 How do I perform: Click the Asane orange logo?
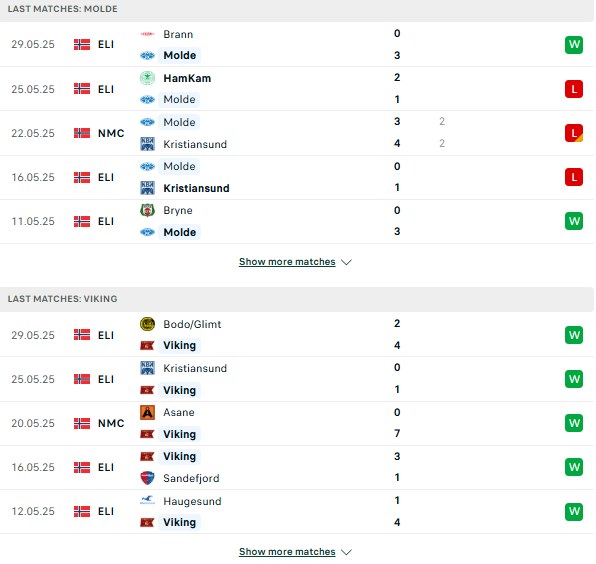tap(147, 412)
